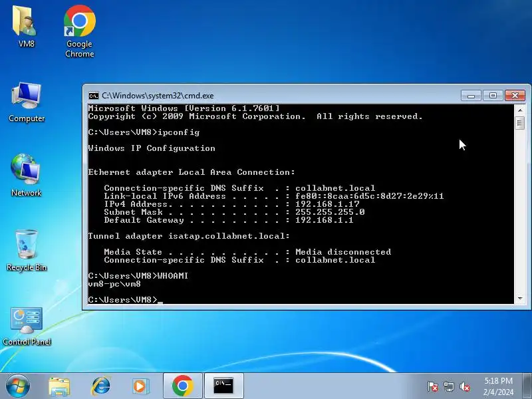This screenshot has width=532, height=399.
Task: Activate the cmd.exe taskbar button
Action: pos(223,386)
